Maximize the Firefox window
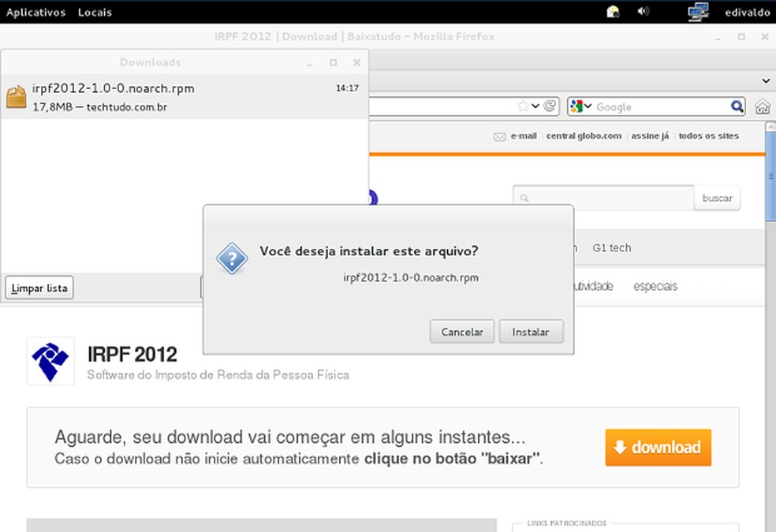This screenshot has width=776, height=532. click(741, 36)
